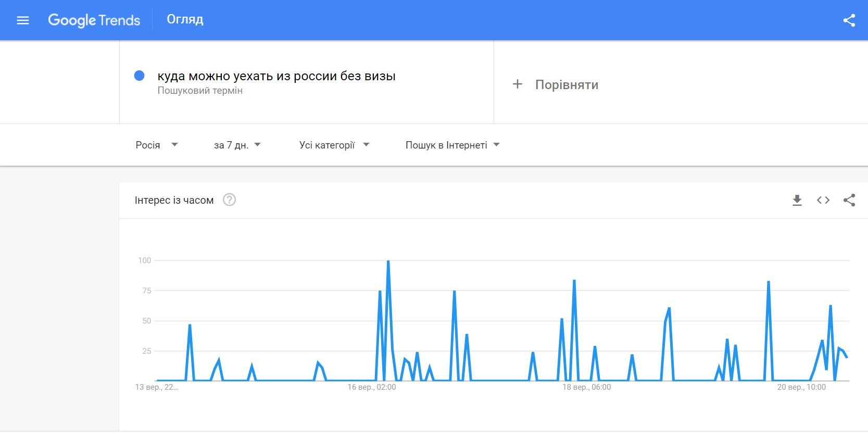Open the hamburger main menu
This screenshot has width=868, height=433.
pos(23,20)
